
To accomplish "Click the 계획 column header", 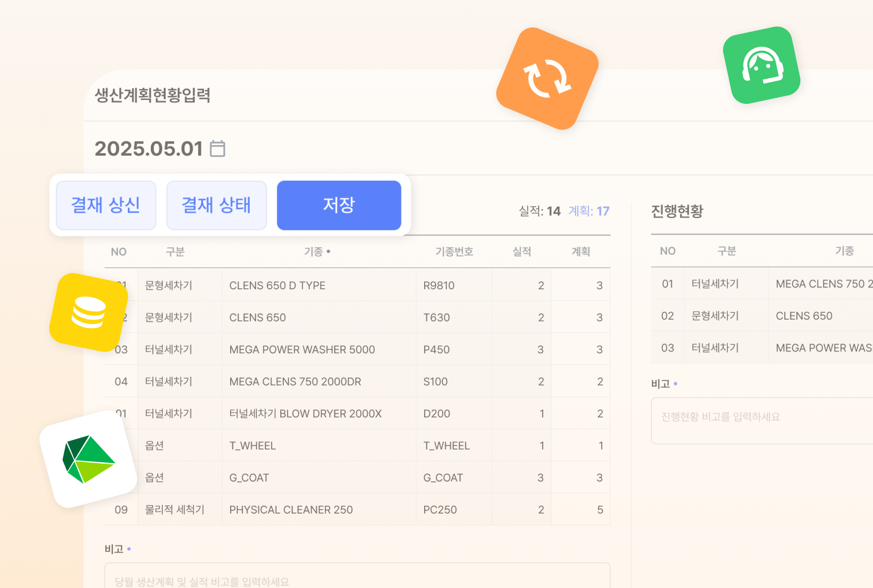I will [x=580, y=251].
